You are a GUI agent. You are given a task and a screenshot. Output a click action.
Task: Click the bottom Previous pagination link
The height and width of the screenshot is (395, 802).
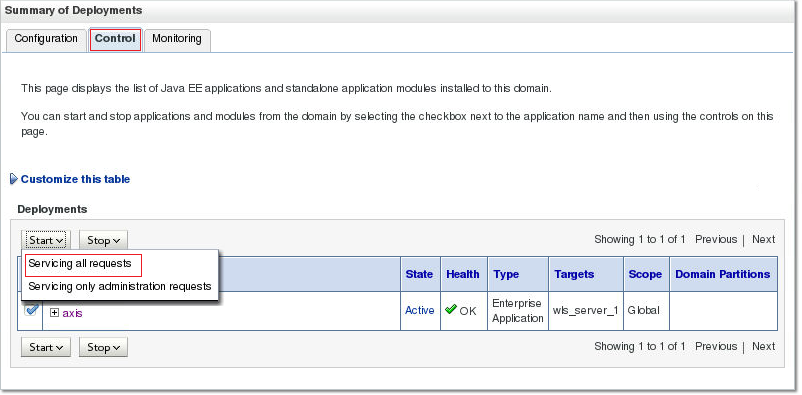coord(716,346)
